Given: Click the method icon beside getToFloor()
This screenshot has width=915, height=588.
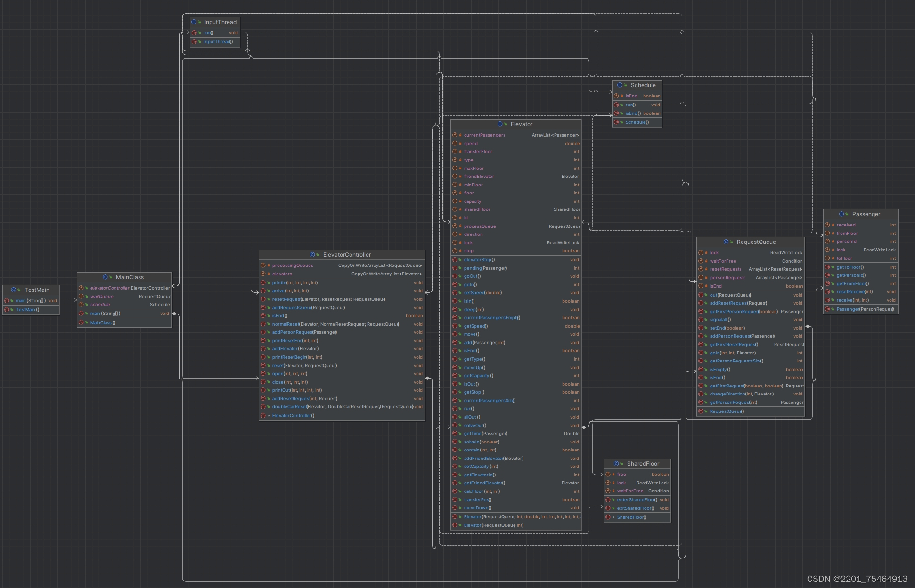Looking at the screenshot, I should (x=827, y=267).
